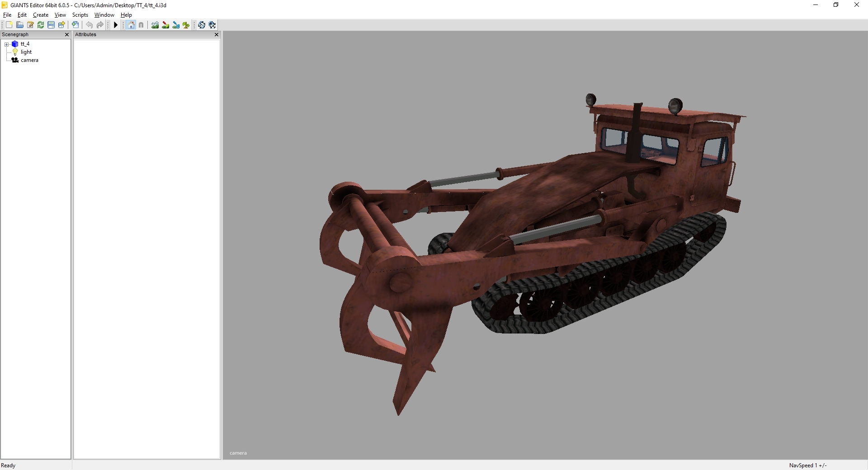Click the GIANTS Editor title bar icon
868x470 pixels.
[x=5, y=5]
